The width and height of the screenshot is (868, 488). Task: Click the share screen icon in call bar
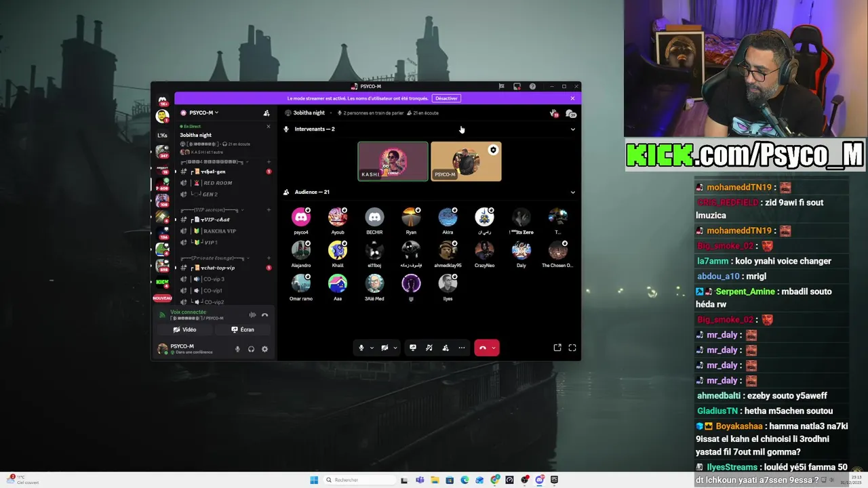(x=413, y=348)
